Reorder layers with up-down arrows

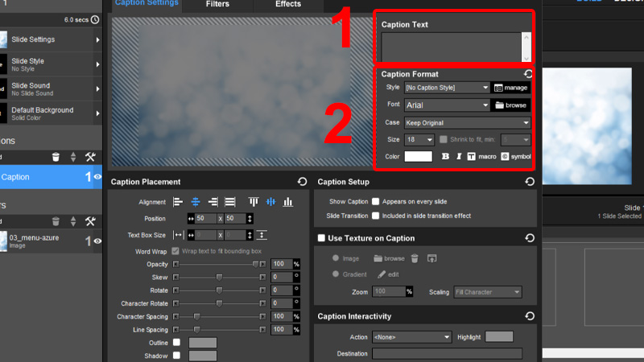tap(73, 222)
